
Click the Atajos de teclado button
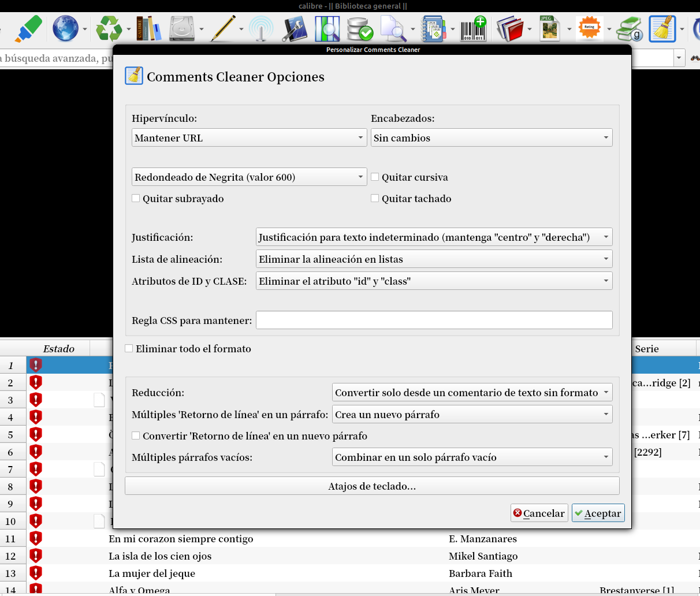[x=372, y=486]
